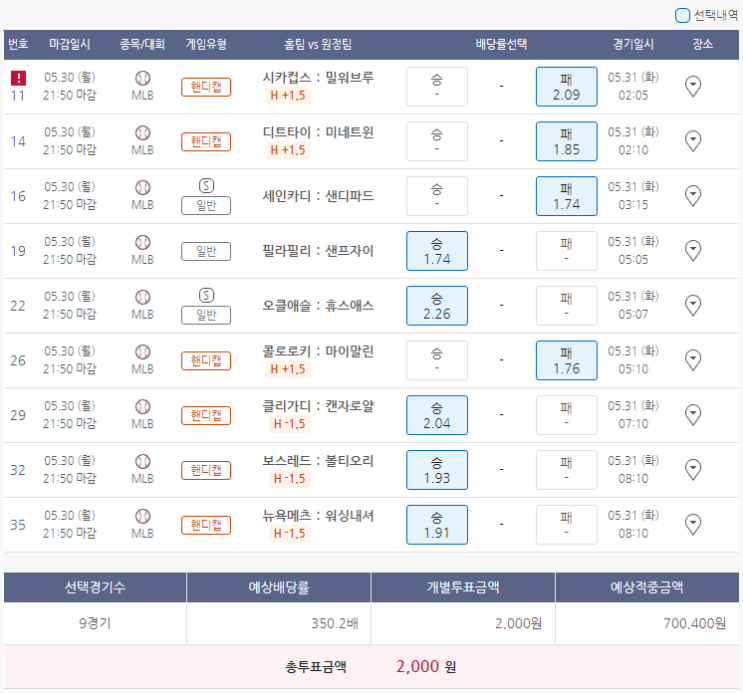The image size is (743, 693).
Task: Click the 700,400원 expected payout value
Action: 695,623
